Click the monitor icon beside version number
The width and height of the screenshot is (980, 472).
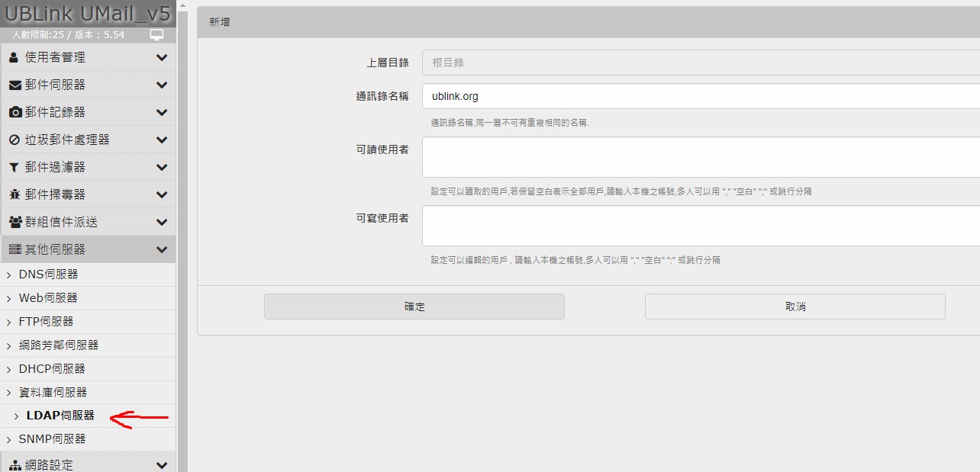[x=156, y=35]
